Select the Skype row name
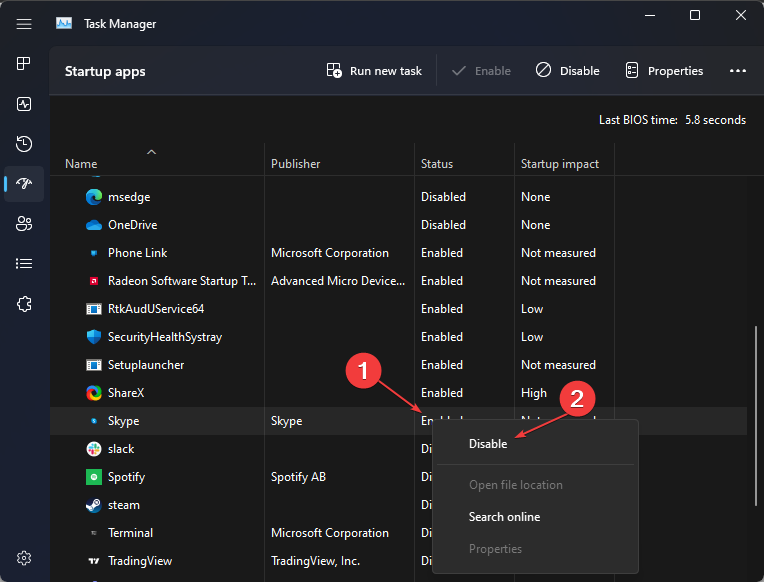The image size is (764, 582). 123,421
